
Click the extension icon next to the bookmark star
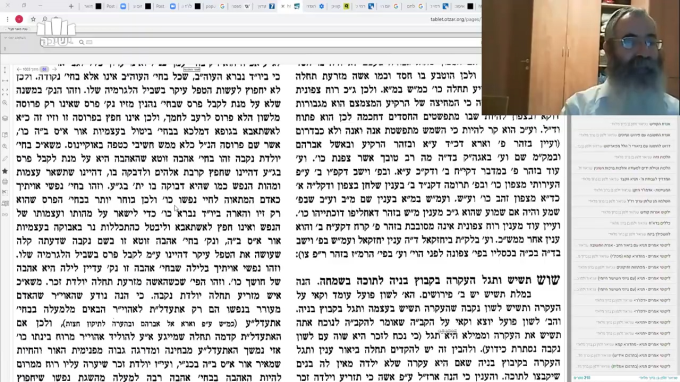click(x=45, y=19)
